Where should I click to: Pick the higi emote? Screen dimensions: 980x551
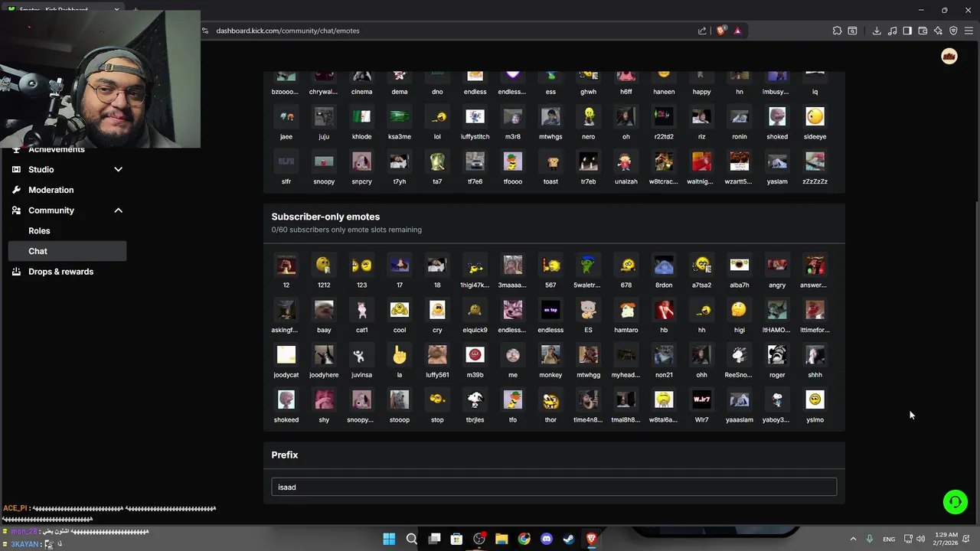coord(739,311)
